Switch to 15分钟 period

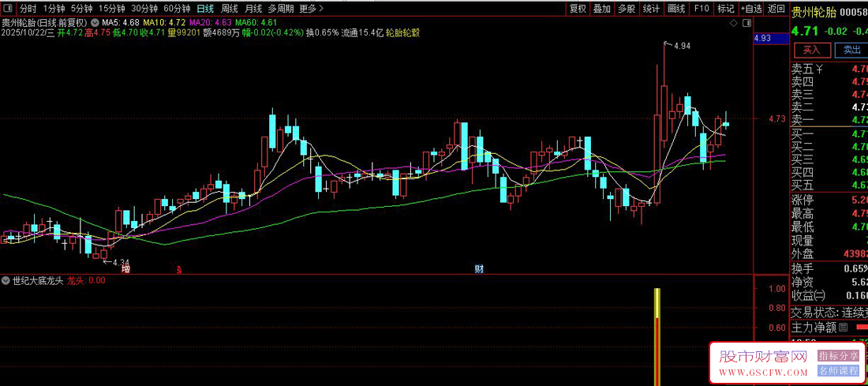point(111,9)
